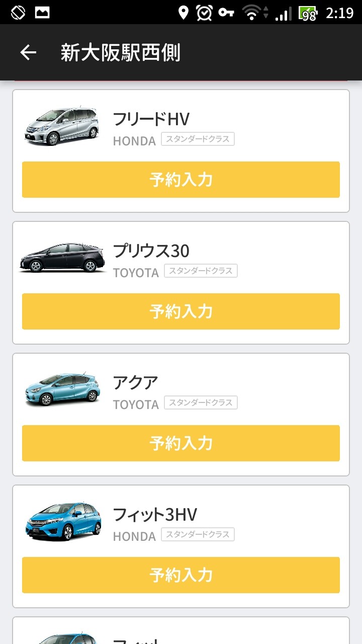Tap the スタンダードクラス tag on アクア
Image resolution: width=362 pixels, height=644 pixels.
pyautogui.click(x=201, y=403)
